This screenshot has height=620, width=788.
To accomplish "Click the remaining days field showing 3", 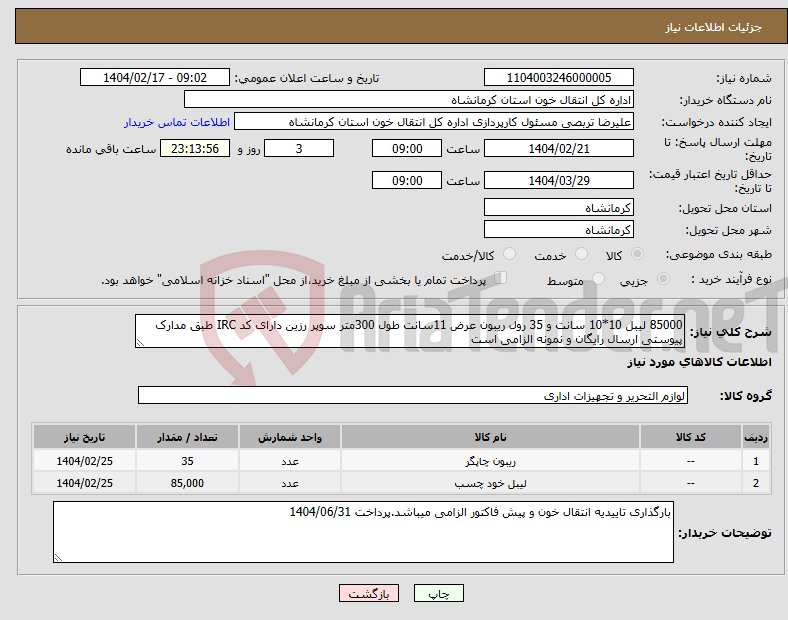I will [299, 148].
